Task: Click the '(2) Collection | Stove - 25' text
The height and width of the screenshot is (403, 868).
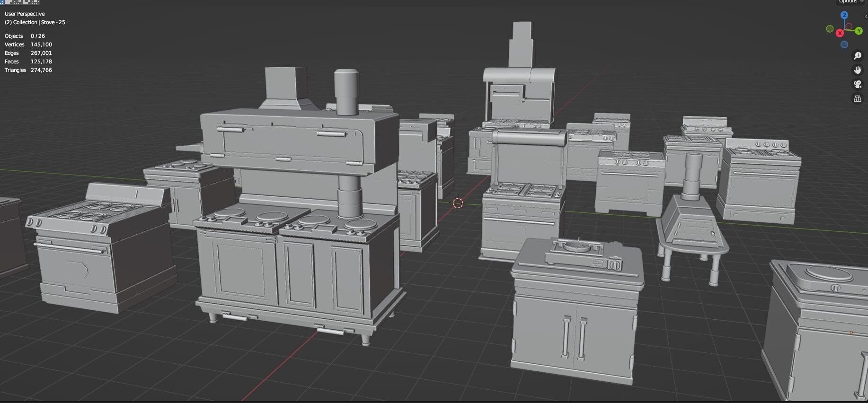Action: [x=35, y=22]
